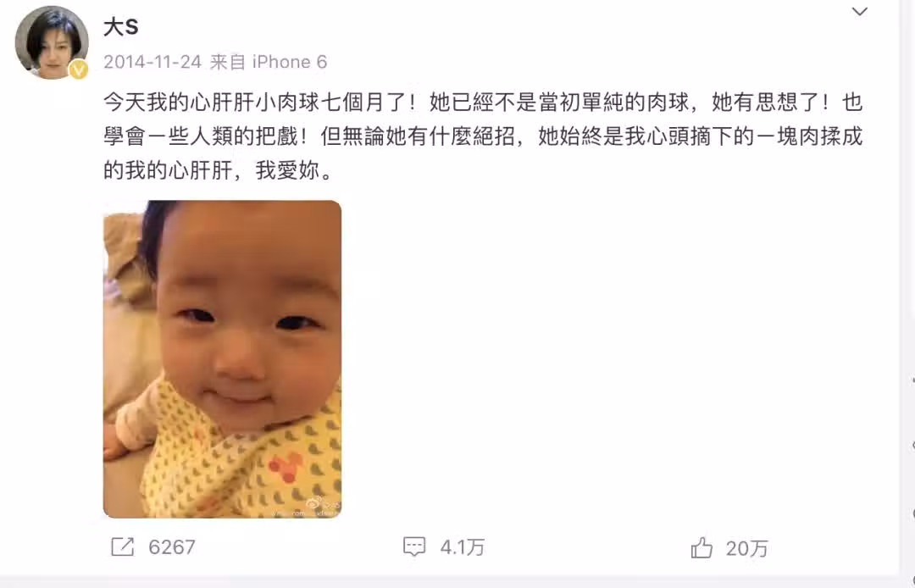The width and height of the screenshot is (915, 588).
Task: Click the 4.1万 comments count
Action: 463,547
